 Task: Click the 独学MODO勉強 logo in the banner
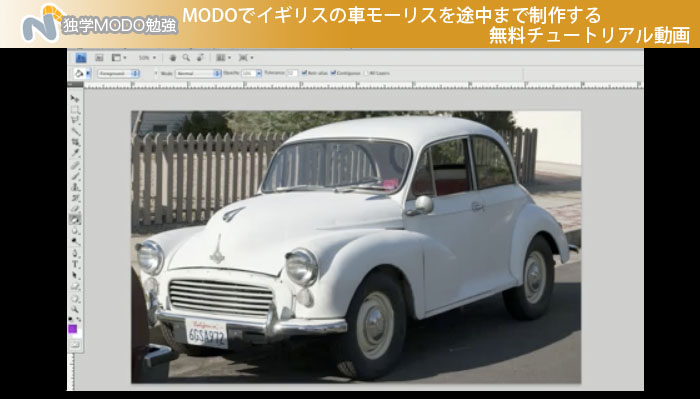100,24
